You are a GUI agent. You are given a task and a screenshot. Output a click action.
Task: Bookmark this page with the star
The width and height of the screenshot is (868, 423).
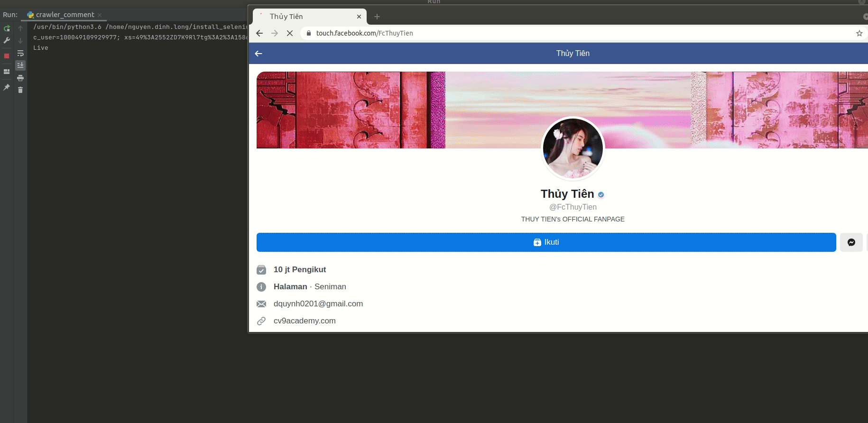coord(859,33)
